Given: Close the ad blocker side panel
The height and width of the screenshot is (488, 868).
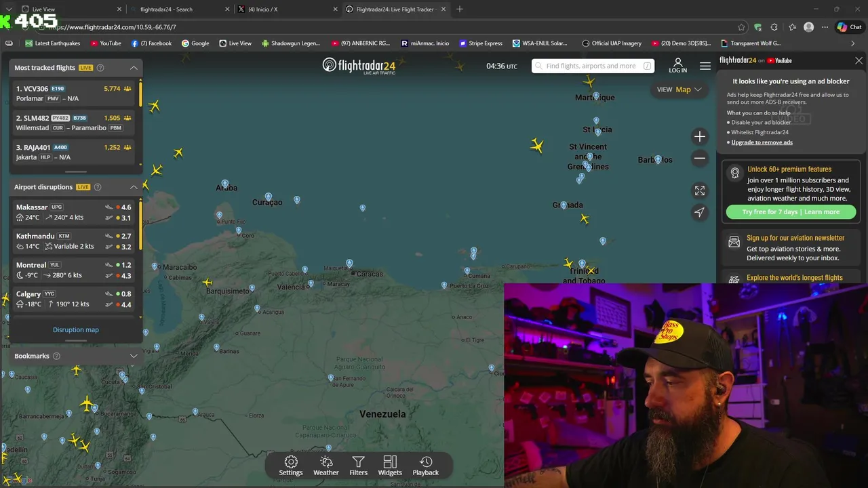Looking at the screenshot, I should pyautogui.click(x=859, y=60).
